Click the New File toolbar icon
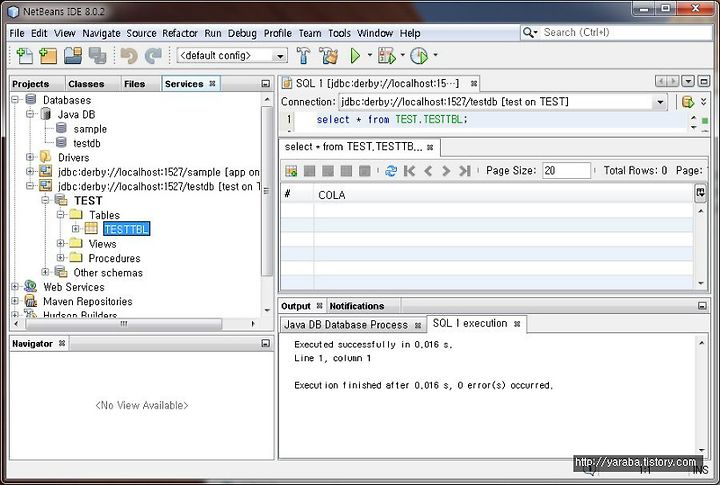Image resolution: width=720 pixels, height=485 pixels. click(x=24, y=56)
